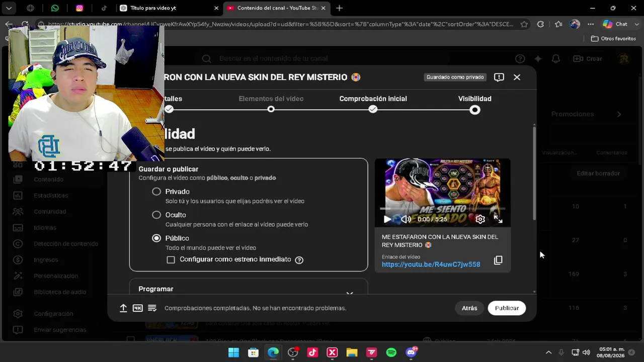Close the Contenido del canal browser tab
The image size is (644, 362).
point(324,8)
